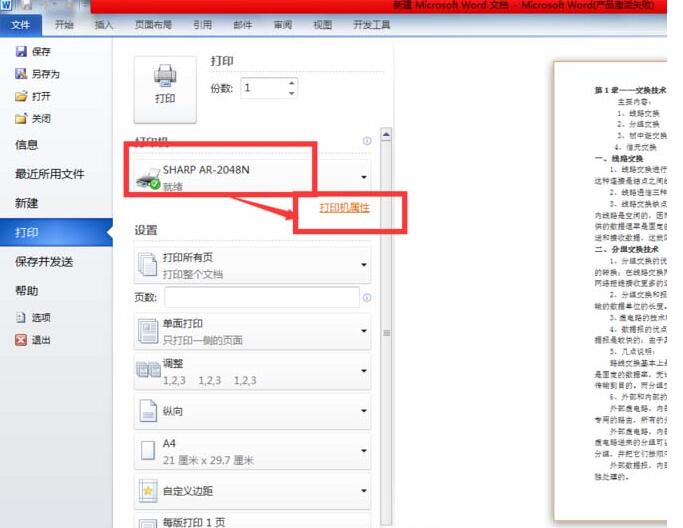Viewport: 683px width, 528px height.
Task: Expand the A4 paper size dropdown
Action: pyautogui.click(x=364, y=450)
